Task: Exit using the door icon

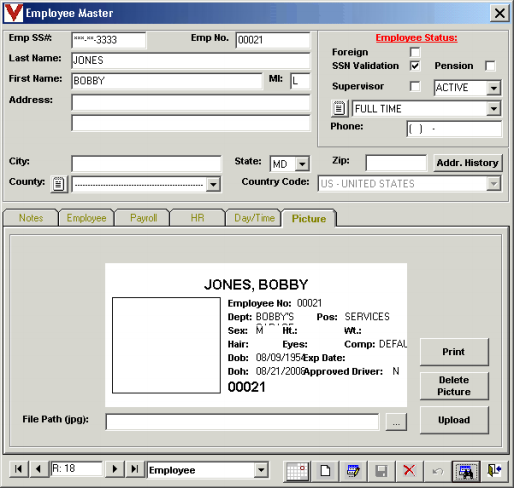Action: pos(495,471)
